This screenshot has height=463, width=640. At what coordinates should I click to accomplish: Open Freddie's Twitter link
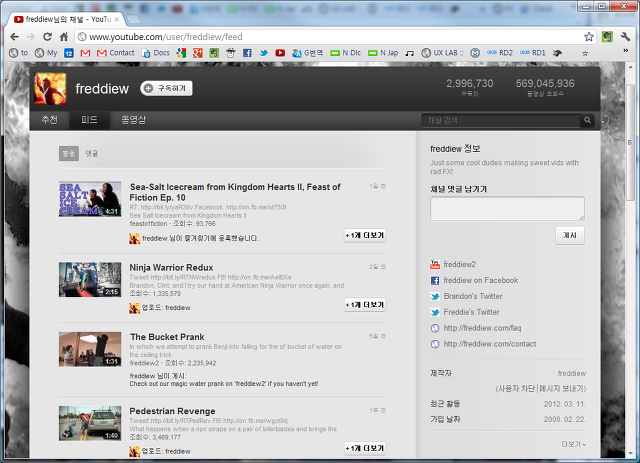(x=471, y=312)
